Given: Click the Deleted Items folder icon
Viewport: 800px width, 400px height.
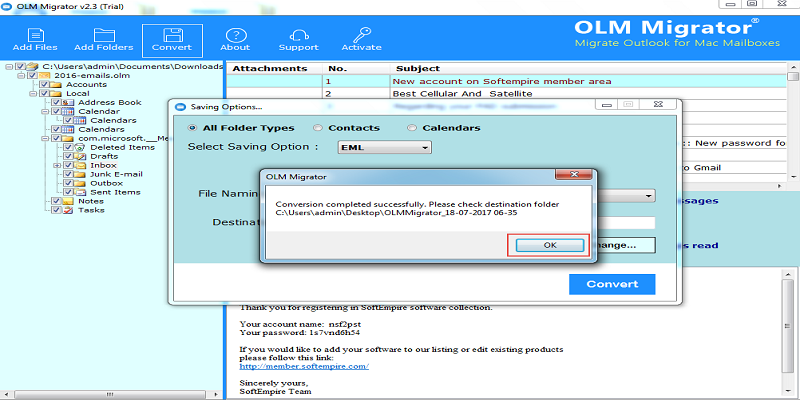Looking at the screenshot, I should coord(79,147).
